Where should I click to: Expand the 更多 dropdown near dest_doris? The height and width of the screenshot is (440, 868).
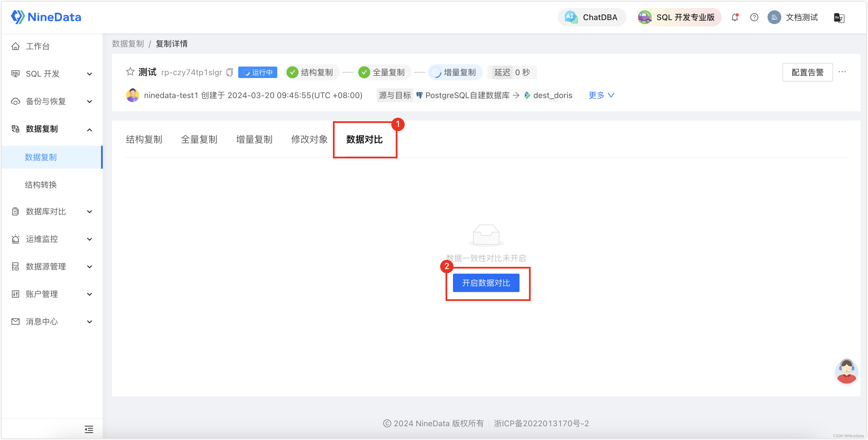coord(601,95)
